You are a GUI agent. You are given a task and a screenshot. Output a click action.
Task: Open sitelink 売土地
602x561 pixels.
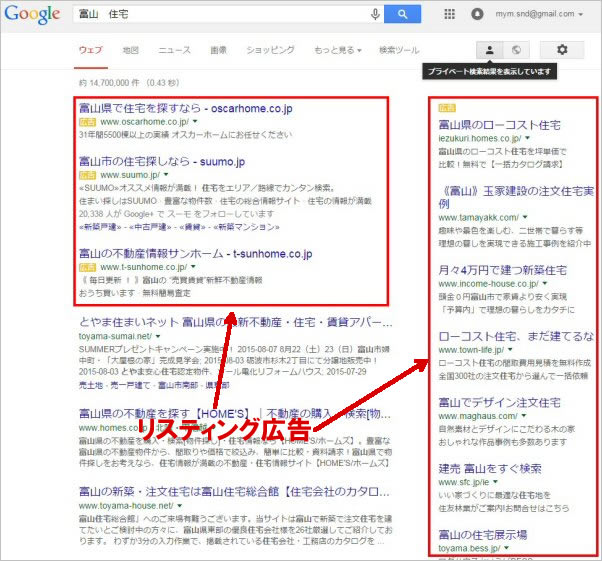(91, 385)
